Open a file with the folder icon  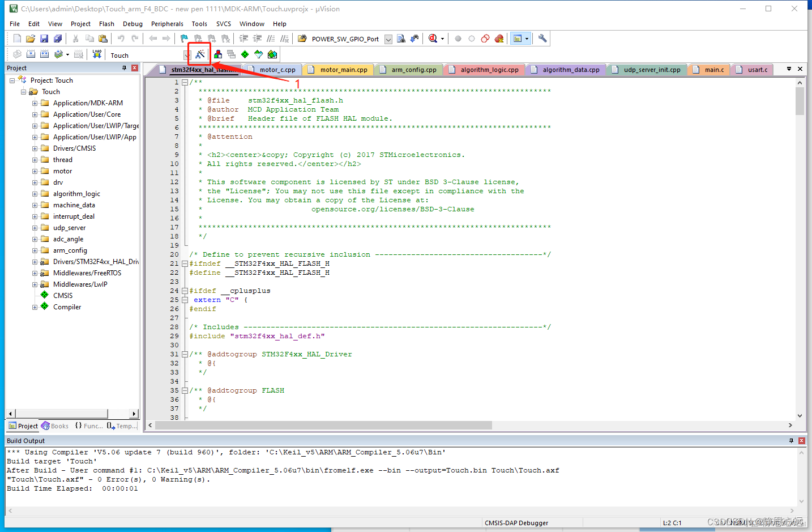pos(31,39)
